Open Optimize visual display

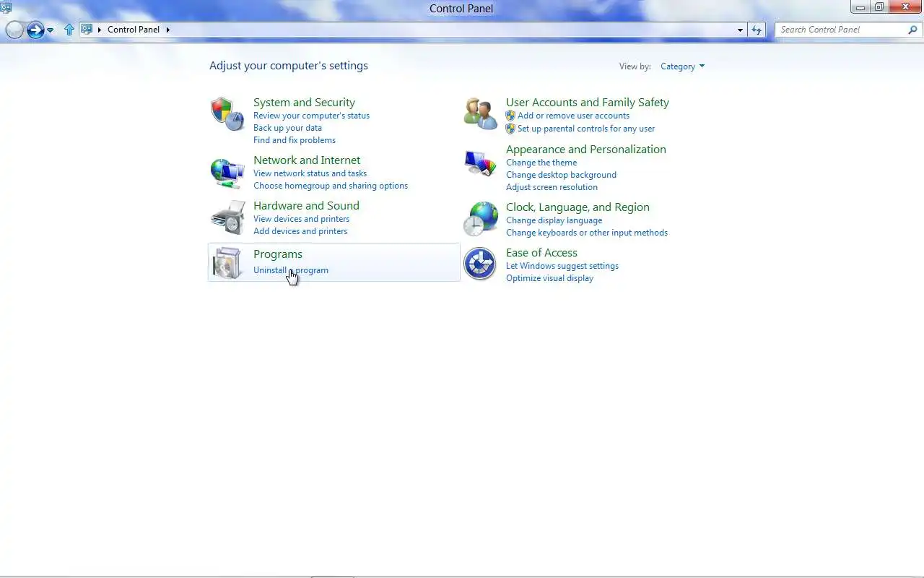pos(549,278)
